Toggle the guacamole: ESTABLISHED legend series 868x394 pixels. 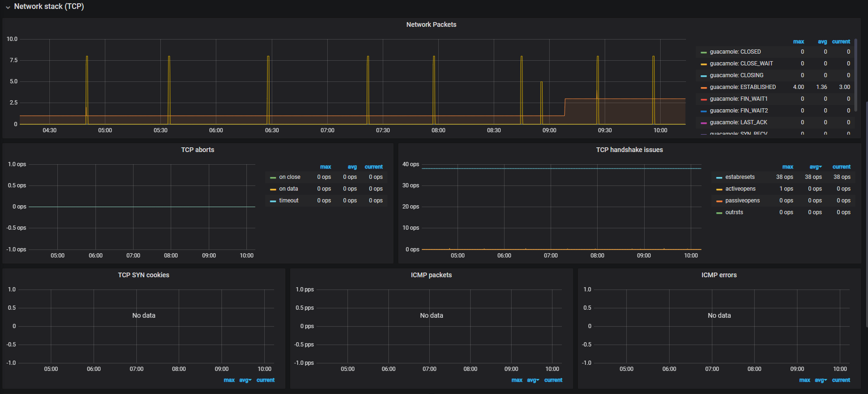coord(742,87)
